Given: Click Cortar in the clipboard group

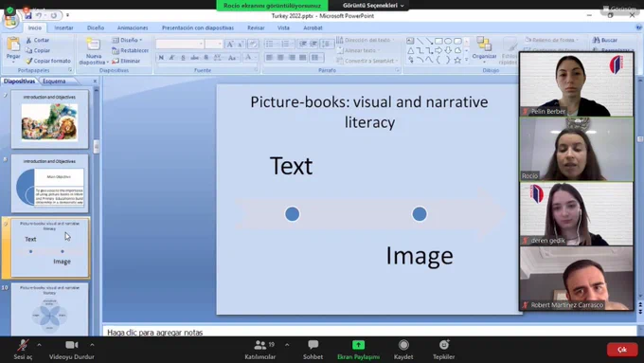Looking at the screenshot, I should pyautogui.click(x=37, y=40).
